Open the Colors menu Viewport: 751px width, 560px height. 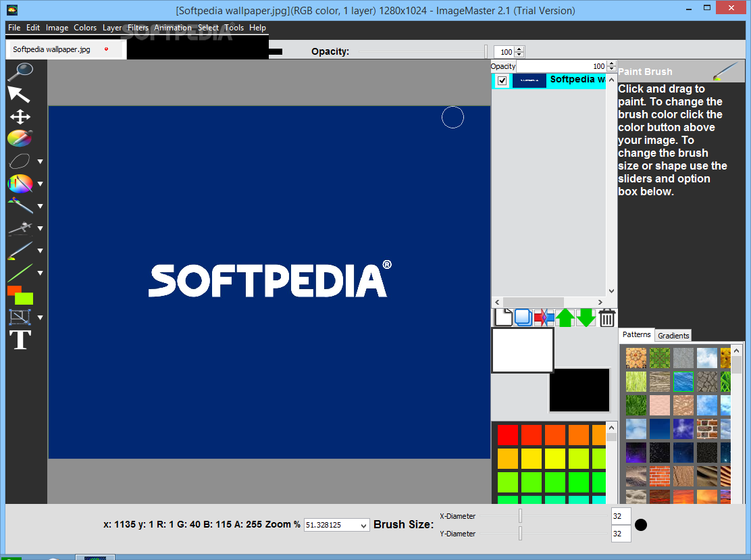[85, 28]
